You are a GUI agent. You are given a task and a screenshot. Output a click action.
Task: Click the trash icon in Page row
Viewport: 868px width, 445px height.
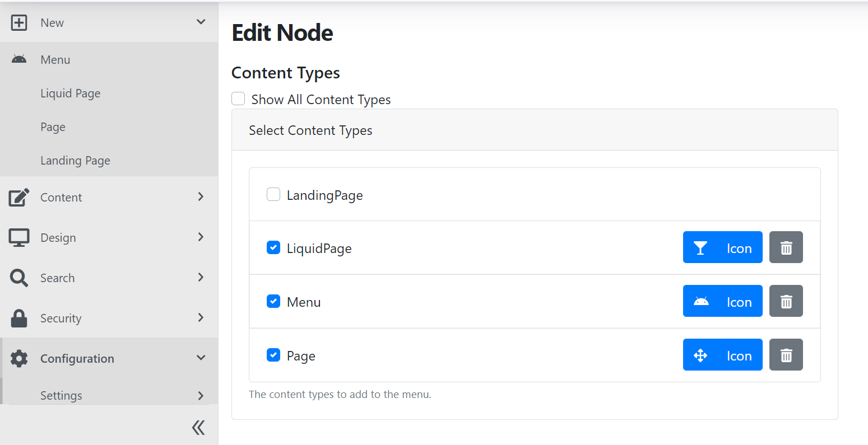coord(786,355)
